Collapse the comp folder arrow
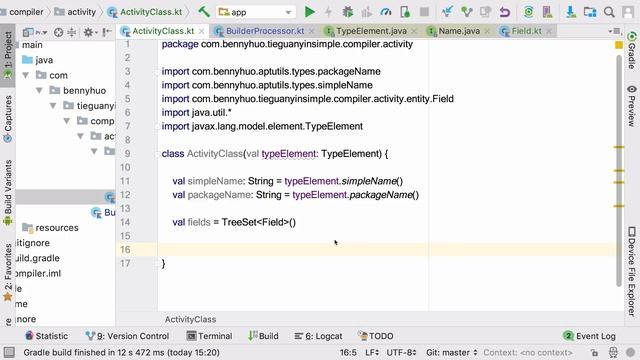The width and height of the screenshot is (640, 360). (x=67, y=121)
